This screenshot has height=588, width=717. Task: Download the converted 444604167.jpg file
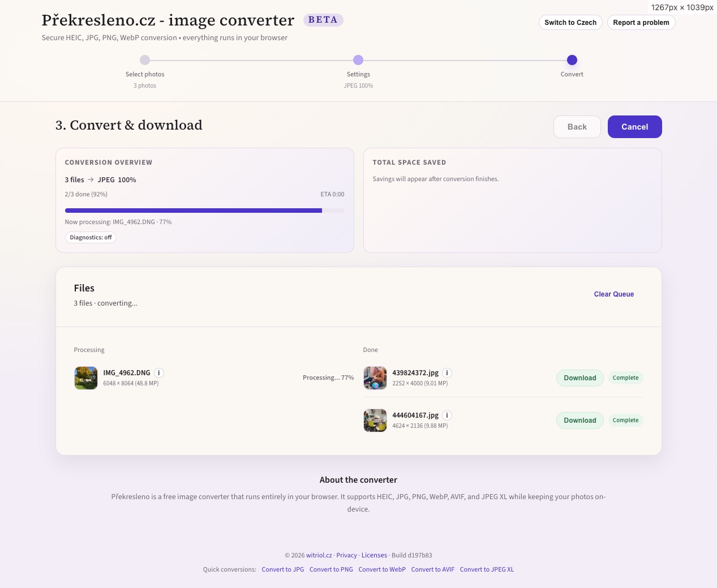click(x=579, y=420)
